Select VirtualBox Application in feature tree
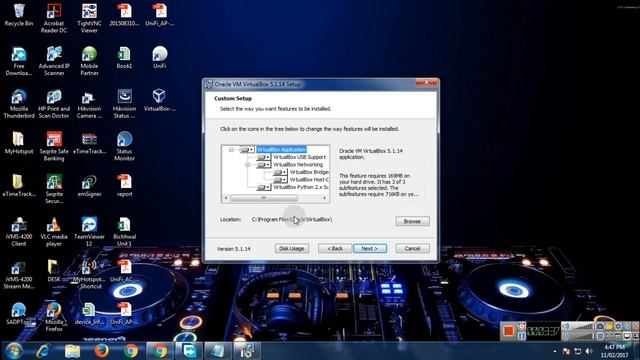This screenshot has width=640, height=360. (281, 150)
